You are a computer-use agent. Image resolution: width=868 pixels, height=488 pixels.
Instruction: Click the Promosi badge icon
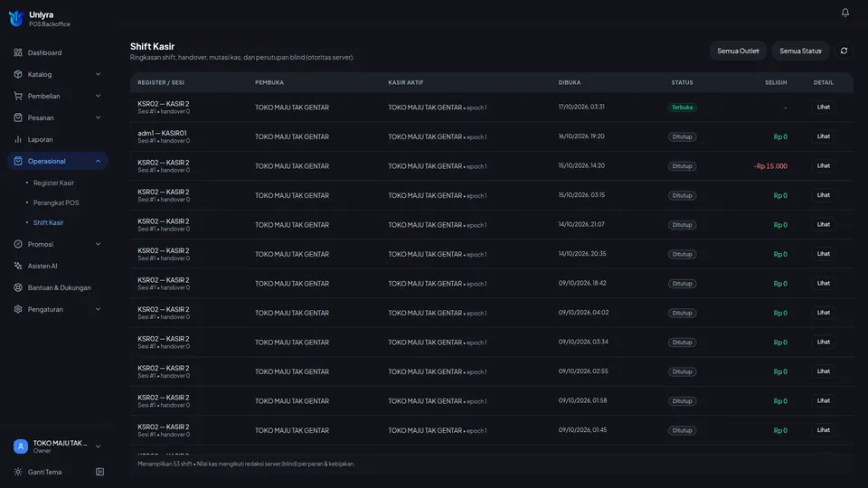18,244
